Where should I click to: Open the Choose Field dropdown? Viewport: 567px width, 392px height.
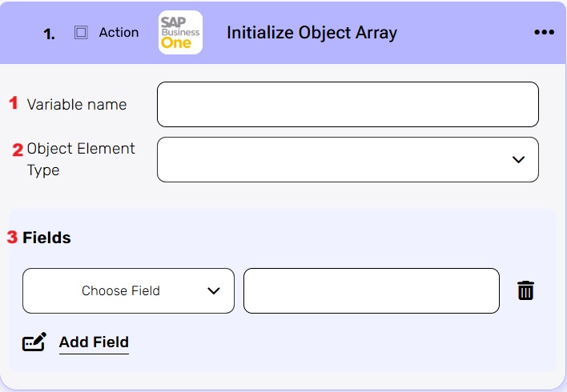click(x=128, y=291)
